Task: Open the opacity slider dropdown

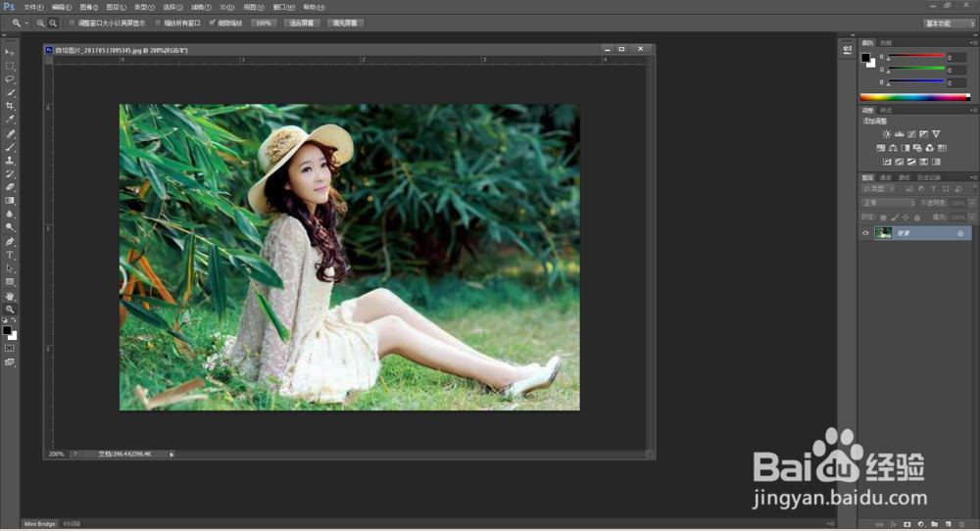Action: 972,203
